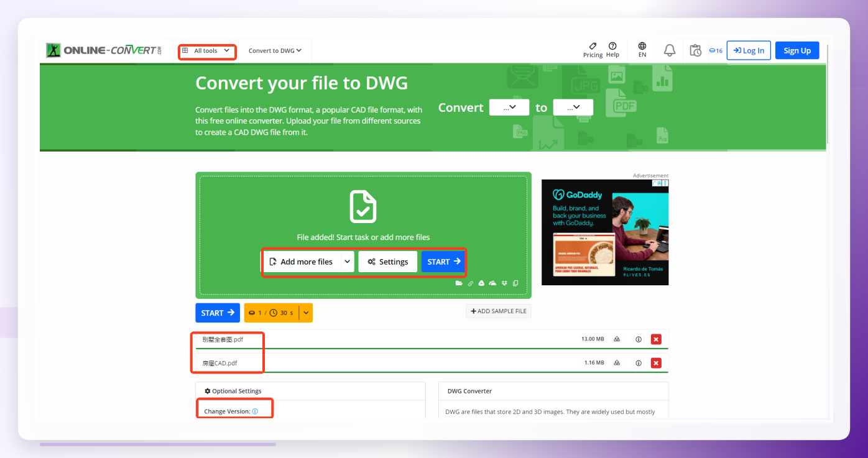Add a file by URL link icon
Viewport: 868px width, 458px height.
[x=471, y=283]
